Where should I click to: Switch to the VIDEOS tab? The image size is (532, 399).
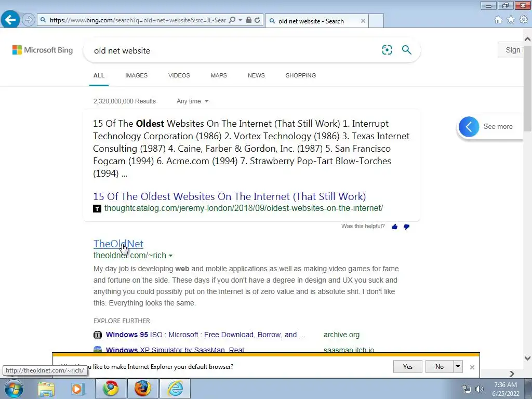click(179, 75)
